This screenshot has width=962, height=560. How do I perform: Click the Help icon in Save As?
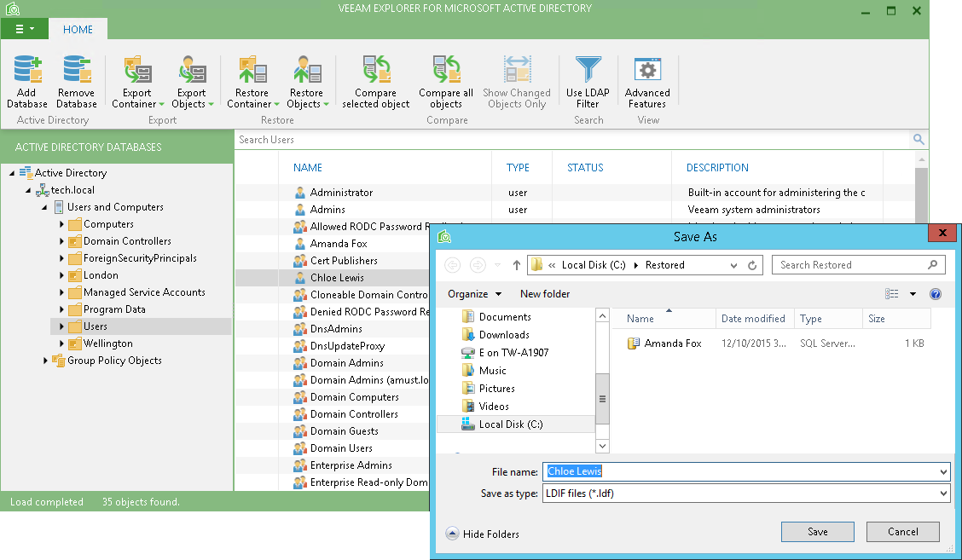click(x=936, y=294)
